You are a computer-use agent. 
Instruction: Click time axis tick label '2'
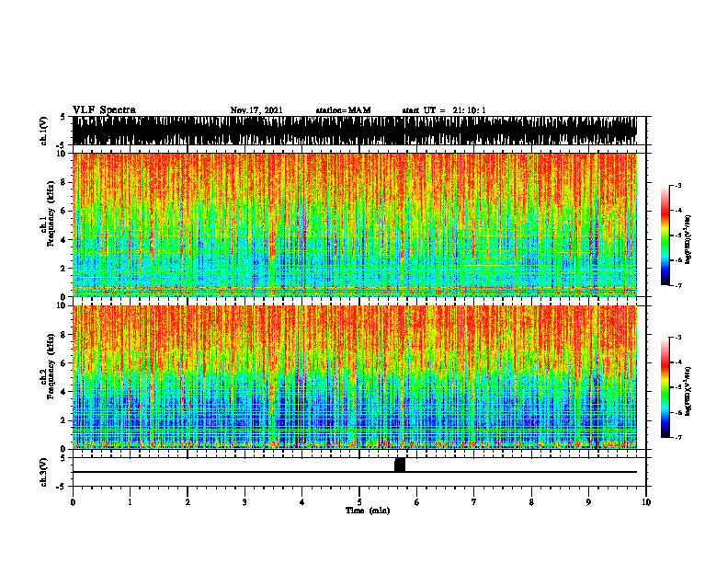coord(188,502)
